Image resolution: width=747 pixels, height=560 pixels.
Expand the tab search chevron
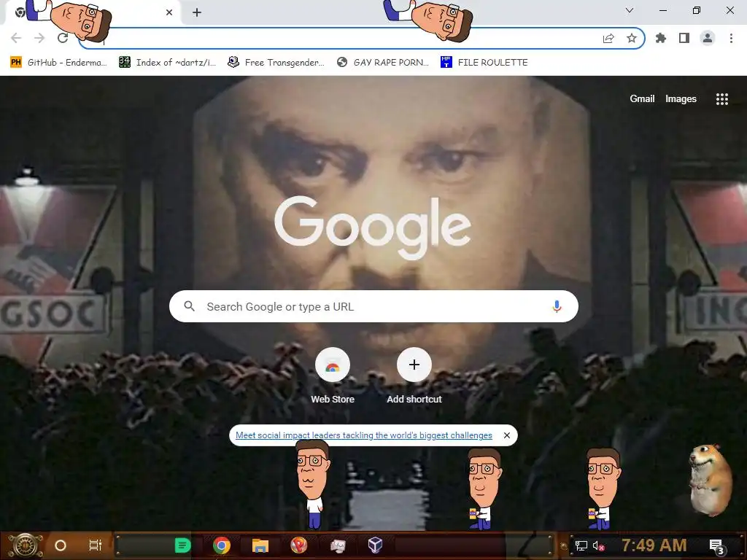(x=630, y=10)
